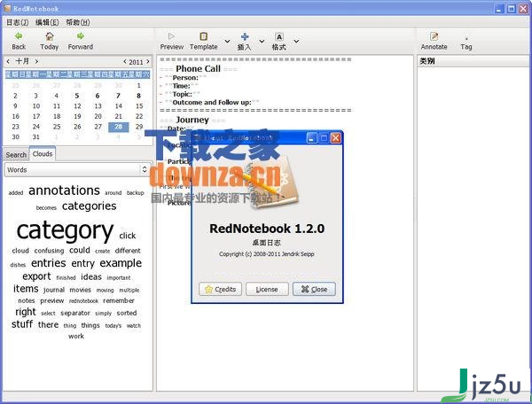The width and height of the screenshot is (532, 404).
Task: Click the 类别 column header
Action: pos(473,61)
